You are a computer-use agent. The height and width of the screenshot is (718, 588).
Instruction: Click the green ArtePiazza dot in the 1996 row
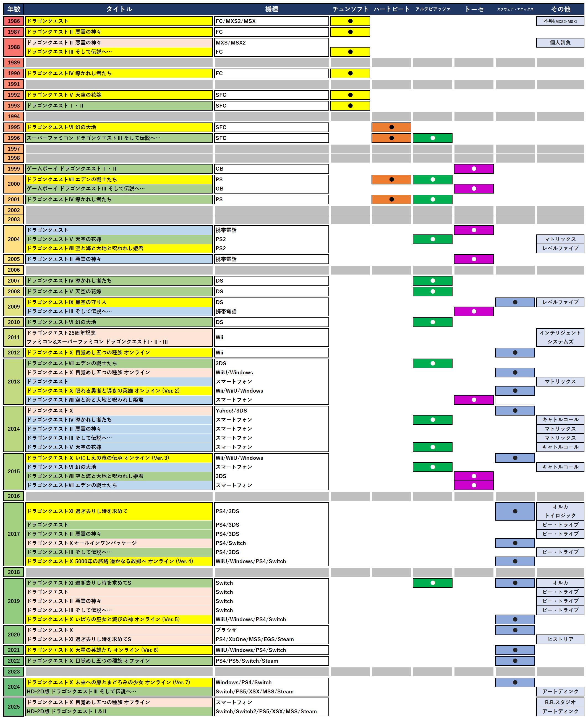click(433, 138)
